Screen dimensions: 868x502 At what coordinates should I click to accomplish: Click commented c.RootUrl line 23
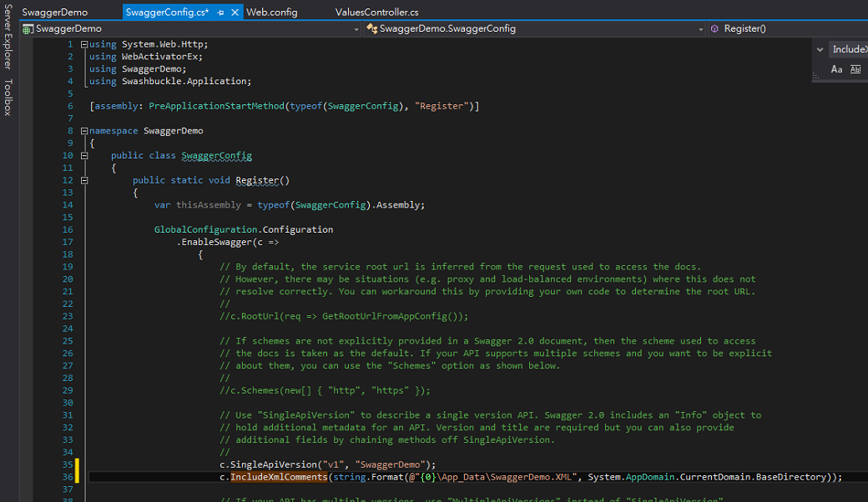point(344,316)
